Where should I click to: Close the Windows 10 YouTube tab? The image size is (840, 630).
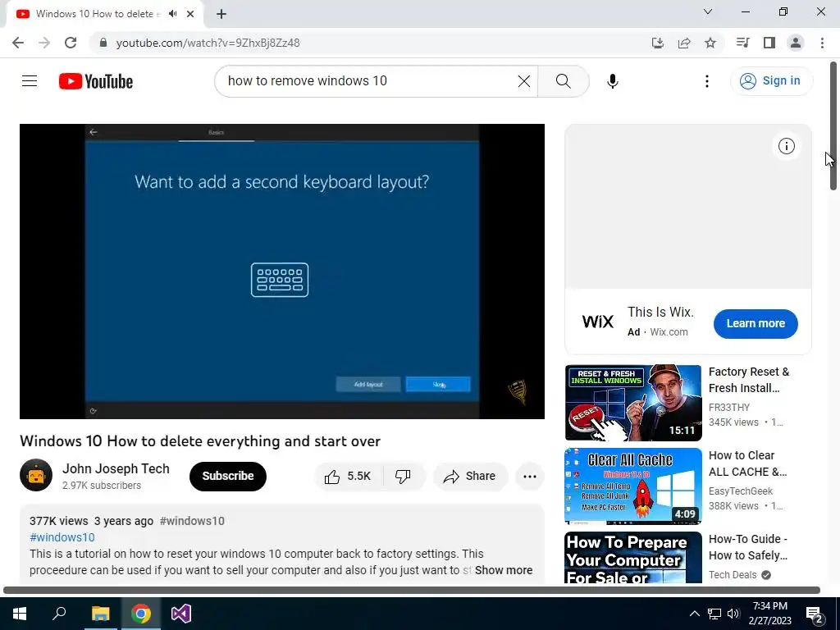[190, 14]
